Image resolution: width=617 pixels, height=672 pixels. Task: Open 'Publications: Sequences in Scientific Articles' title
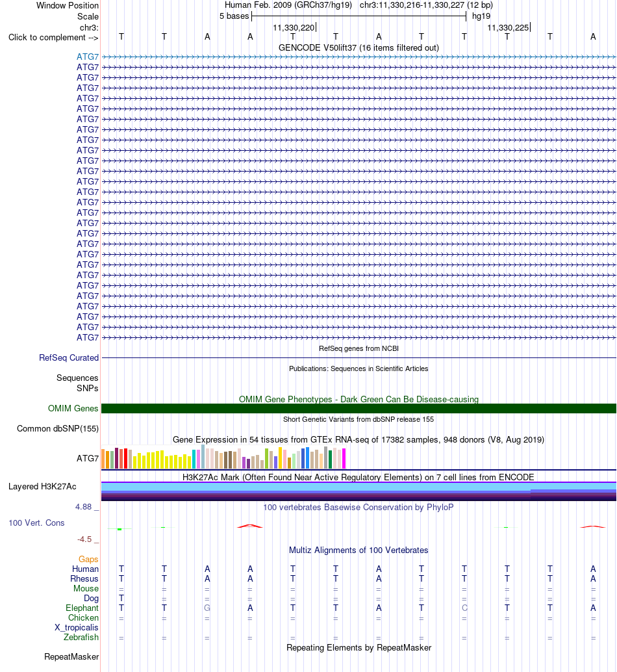[x=359, y=368]
